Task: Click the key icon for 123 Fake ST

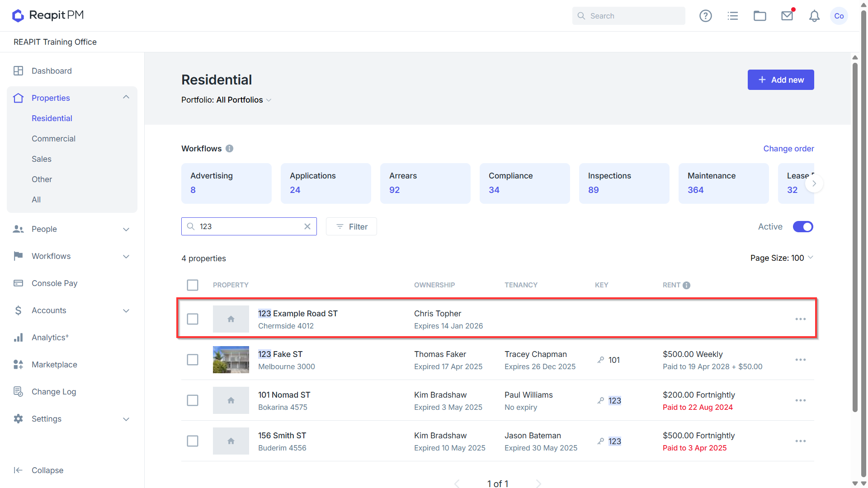Action: (600, 360)
